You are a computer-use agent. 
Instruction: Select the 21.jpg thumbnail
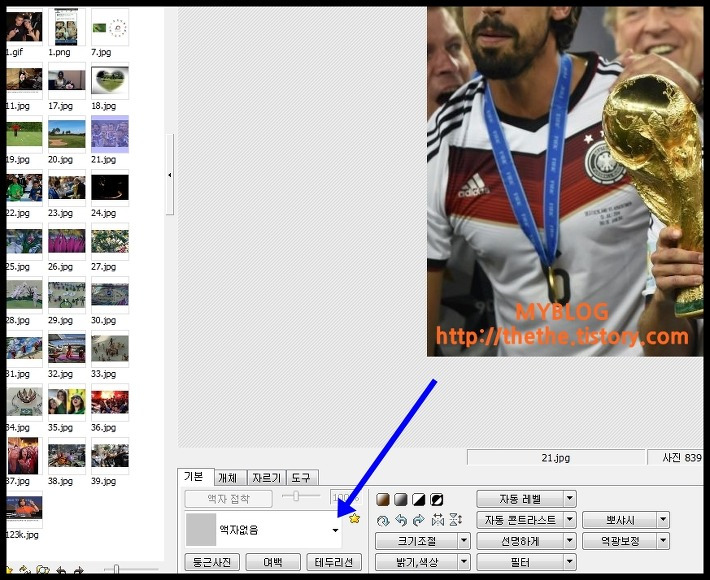click(x=110, y=134)
